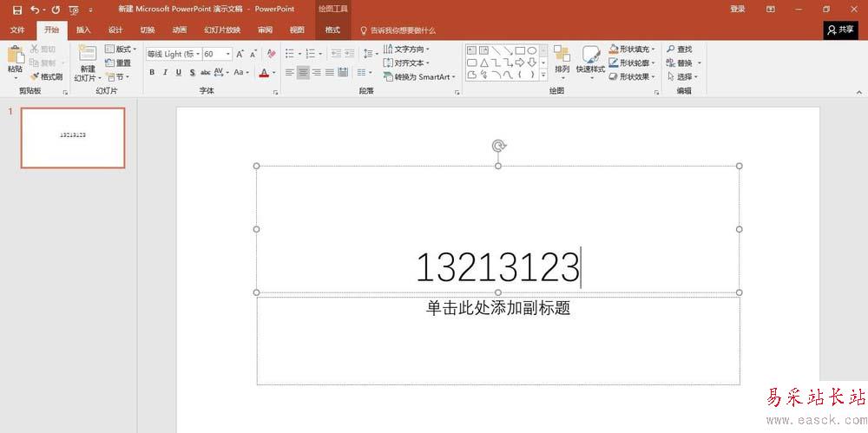Switch to the Design (设计) tab
868x433 pixels.
[x=115, y=30]
